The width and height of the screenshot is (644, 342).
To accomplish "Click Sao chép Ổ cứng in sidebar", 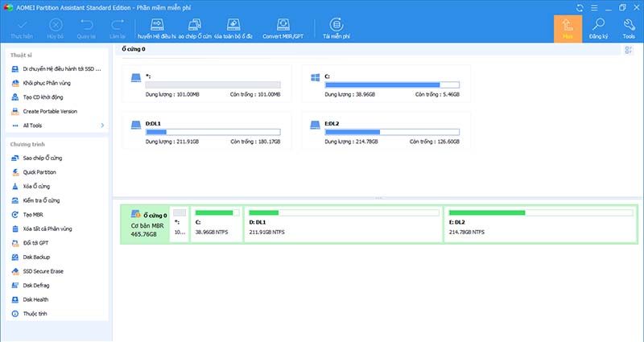I will (x=36, y=158).
